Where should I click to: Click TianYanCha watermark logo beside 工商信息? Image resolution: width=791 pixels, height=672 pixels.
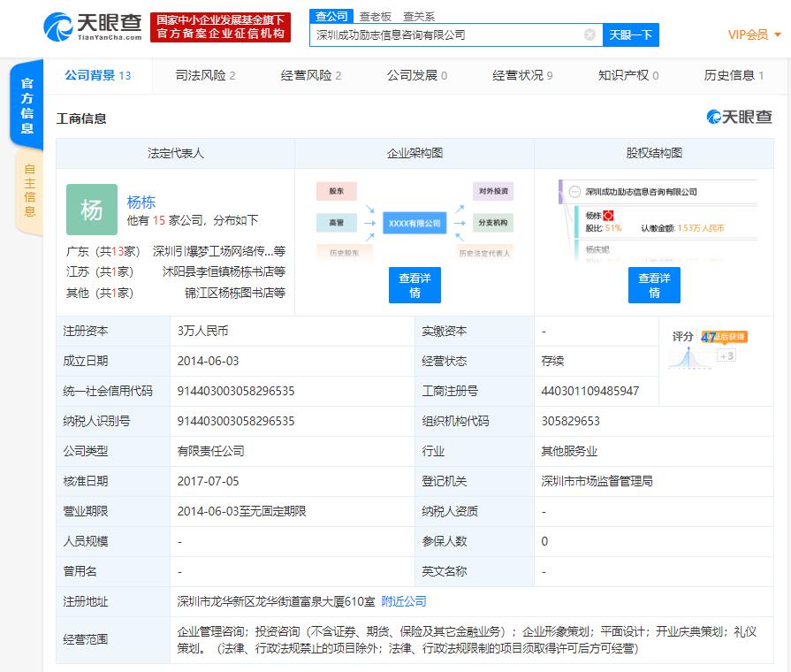[739, 118]
